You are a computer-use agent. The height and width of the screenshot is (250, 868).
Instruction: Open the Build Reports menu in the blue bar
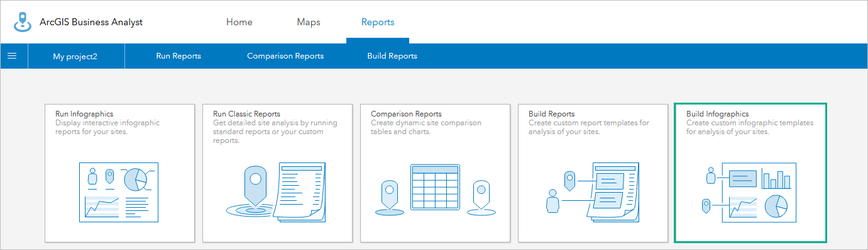click(x=392, y=56)
